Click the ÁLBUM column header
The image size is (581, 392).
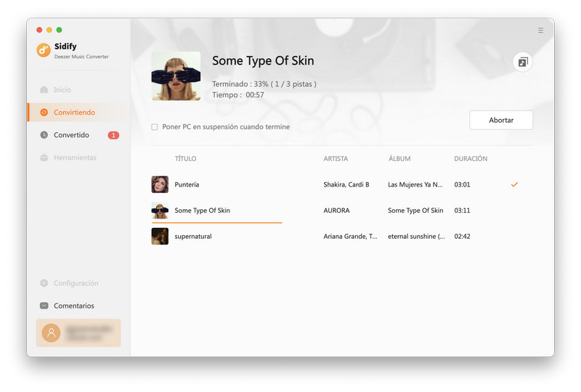(x=399, y=158)
